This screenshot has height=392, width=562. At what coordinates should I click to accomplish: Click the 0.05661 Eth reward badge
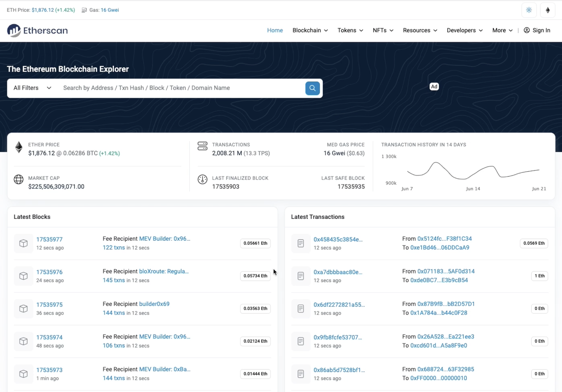[255, 243]
